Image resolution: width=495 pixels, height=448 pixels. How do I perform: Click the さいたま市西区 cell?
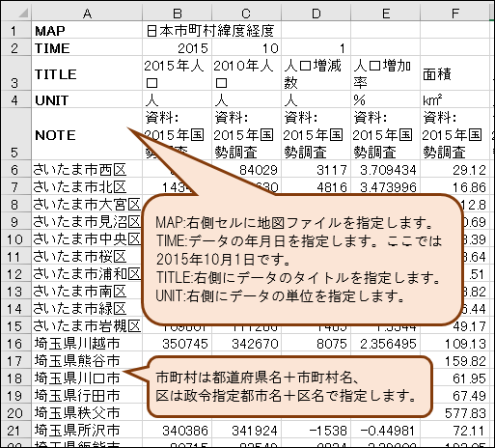(x=87, y=169)
